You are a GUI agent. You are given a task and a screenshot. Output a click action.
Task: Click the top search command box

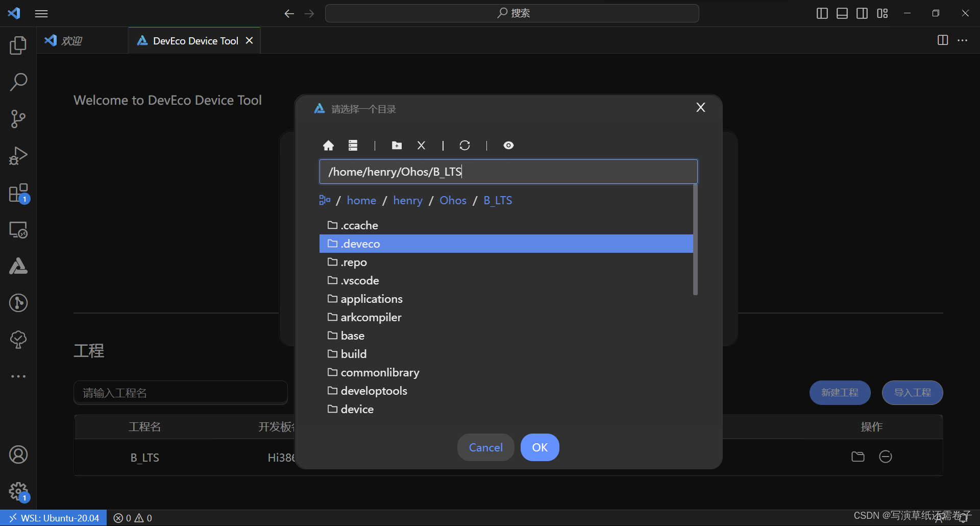coord(512,13)
